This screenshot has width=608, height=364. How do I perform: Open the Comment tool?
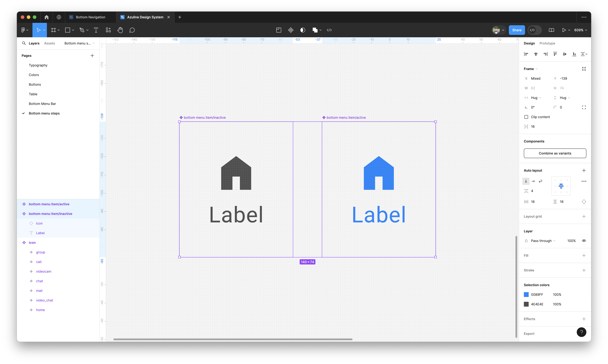pyautogui.click(x=132, y=30)
